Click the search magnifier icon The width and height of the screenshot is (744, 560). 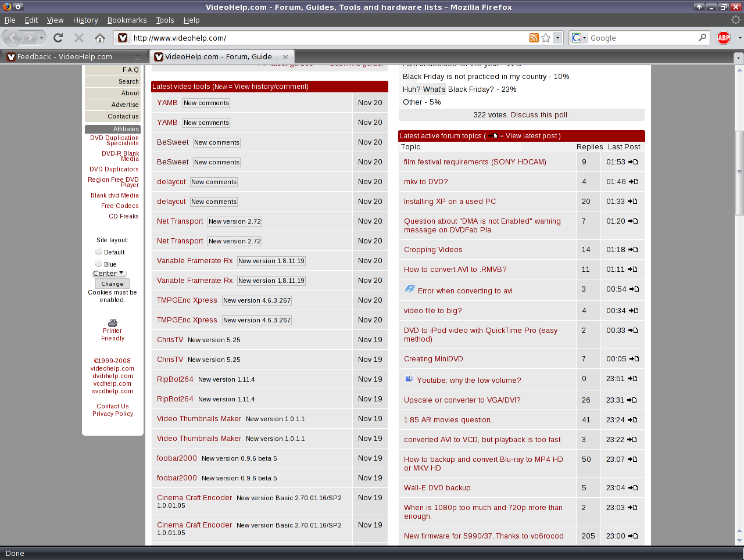702,38
